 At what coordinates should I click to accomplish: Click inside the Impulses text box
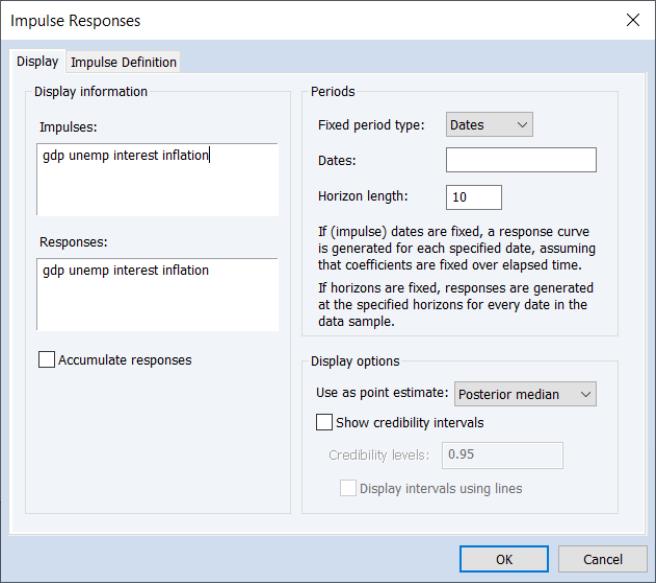(x=157, y=179)
